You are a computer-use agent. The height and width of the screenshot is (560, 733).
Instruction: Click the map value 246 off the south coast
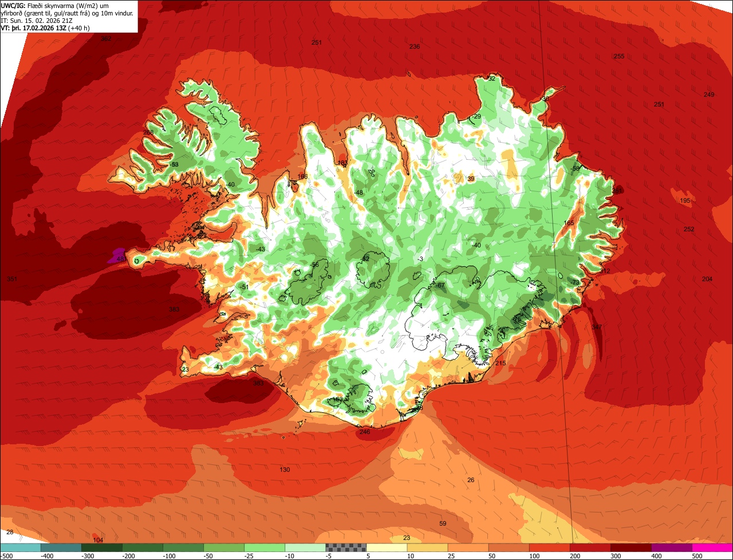click(x=365, y=432)
